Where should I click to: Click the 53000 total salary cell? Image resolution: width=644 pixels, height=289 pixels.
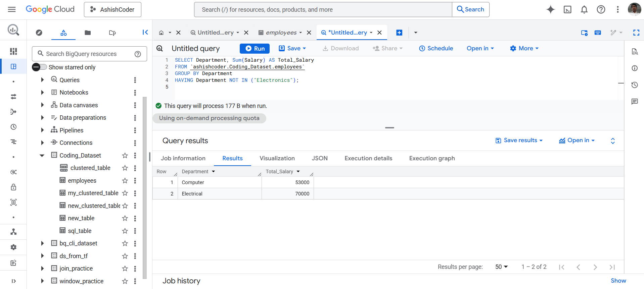click(288, 182)
